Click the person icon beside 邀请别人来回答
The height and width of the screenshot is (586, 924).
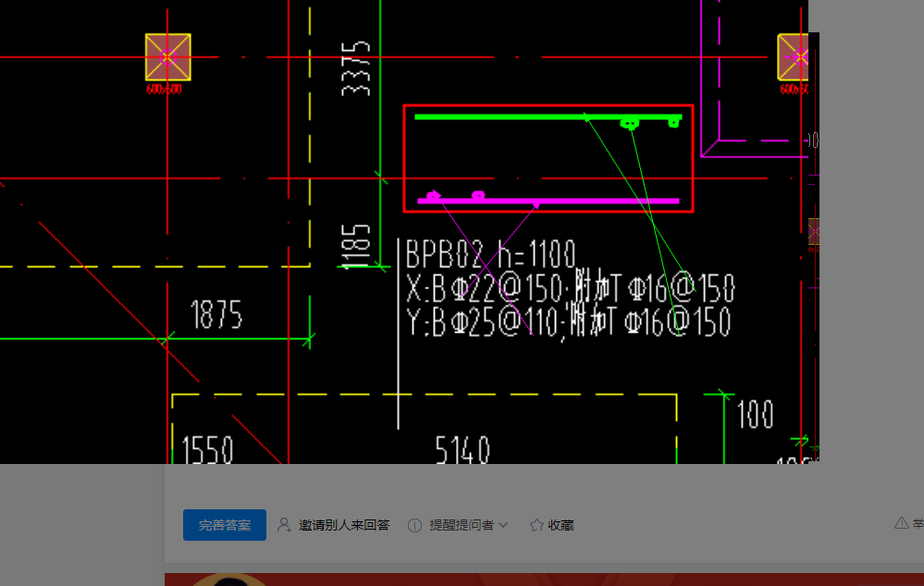click(284, 525)
